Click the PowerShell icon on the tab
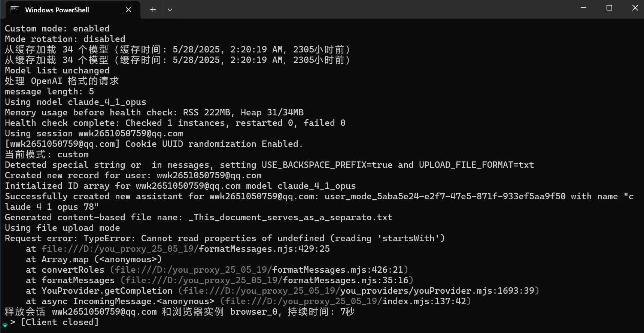Screen dimensions: 644x333 pyautogui.click(x=15, y=10)
